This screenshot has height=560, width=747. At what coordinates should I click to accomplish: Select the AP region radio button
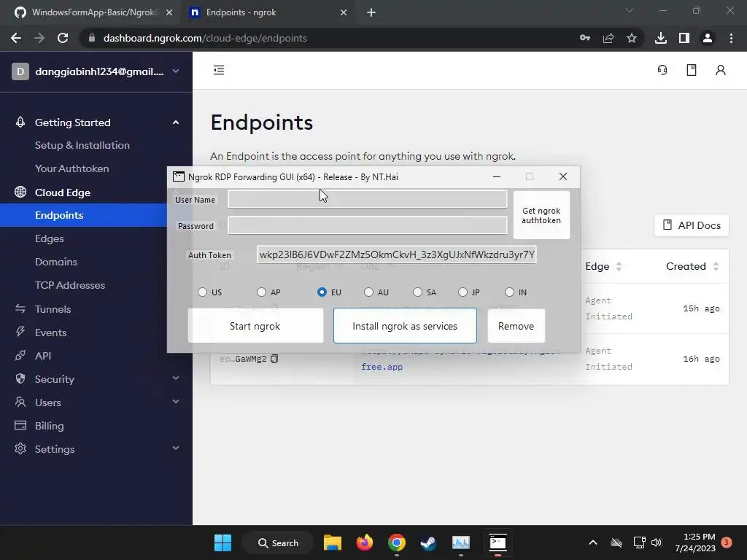(261, 292)
